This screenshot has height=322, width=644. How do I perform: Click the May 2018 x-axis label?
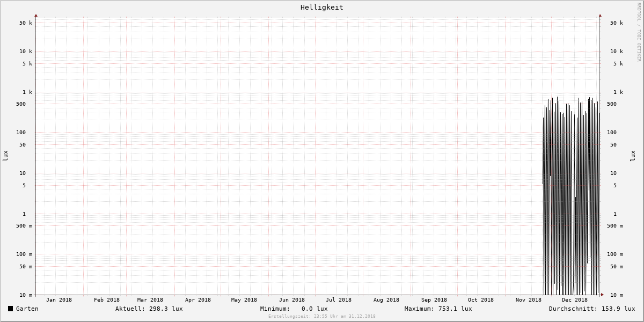[244, 299]
